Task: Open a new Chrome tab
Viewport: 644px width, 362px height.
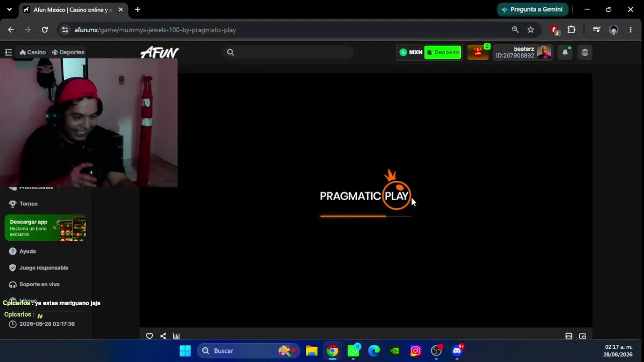Action: (x=137, y=10)
